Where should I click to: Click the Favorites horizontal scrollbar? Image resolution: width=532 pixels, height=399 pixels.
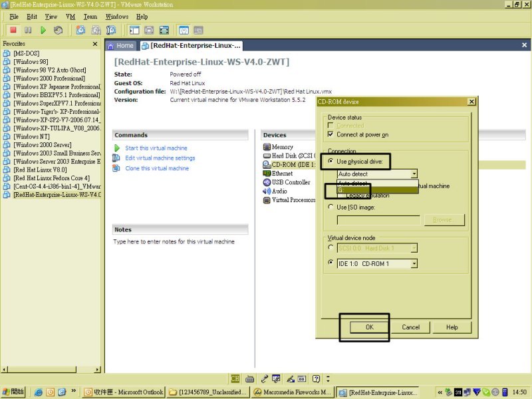click(51, 369)
